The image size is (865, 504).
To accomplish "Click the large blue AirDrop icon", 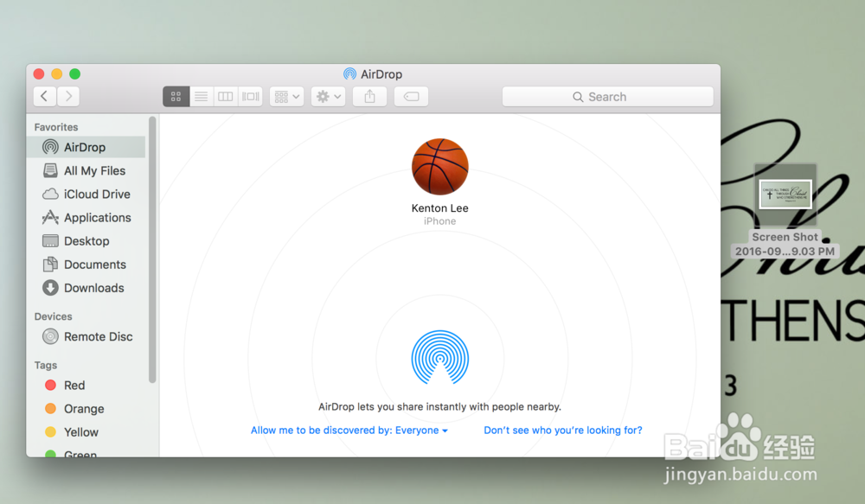I will (x=439, y=357).
